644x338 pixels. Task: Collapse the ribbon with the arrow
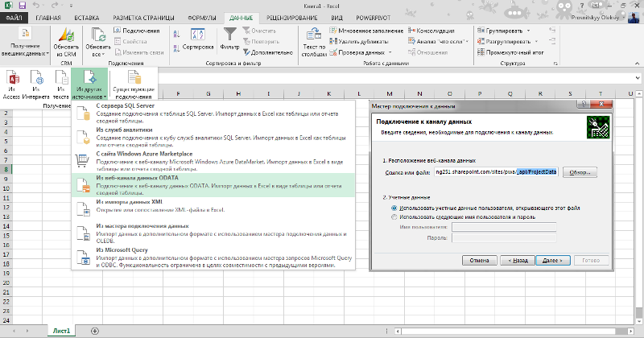[637, 64]
